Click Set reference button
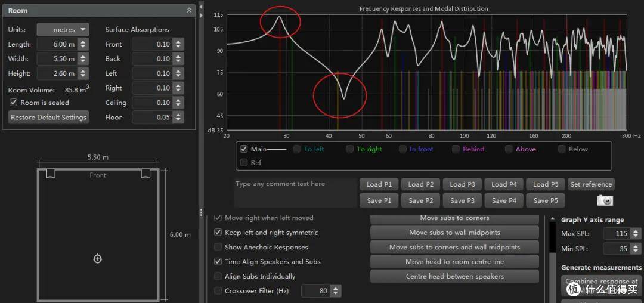The height and width of the screenshot is (303, 644). pyautogui.click(x=591, y=184)
